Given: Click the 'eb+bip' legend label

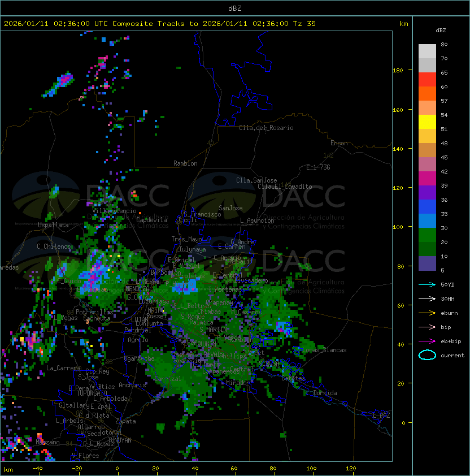Looking at the screenshot, I should pos(451,341).
